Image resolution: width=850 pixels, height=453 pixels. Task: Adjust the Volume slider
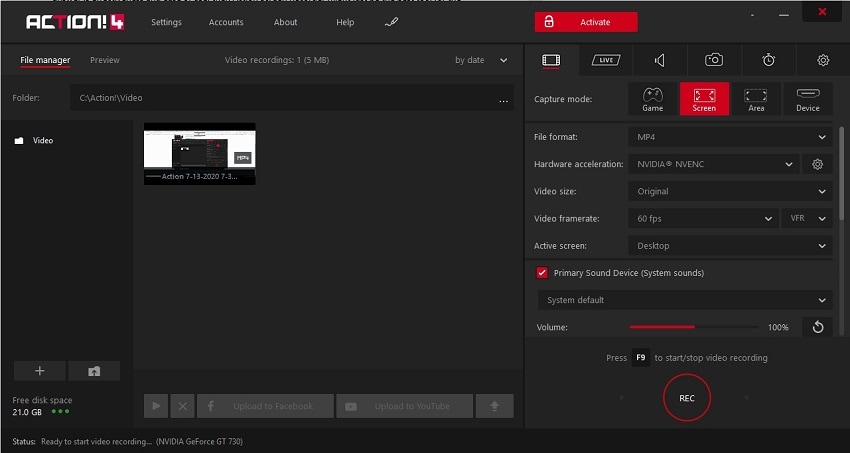click(x=694, y=327)
